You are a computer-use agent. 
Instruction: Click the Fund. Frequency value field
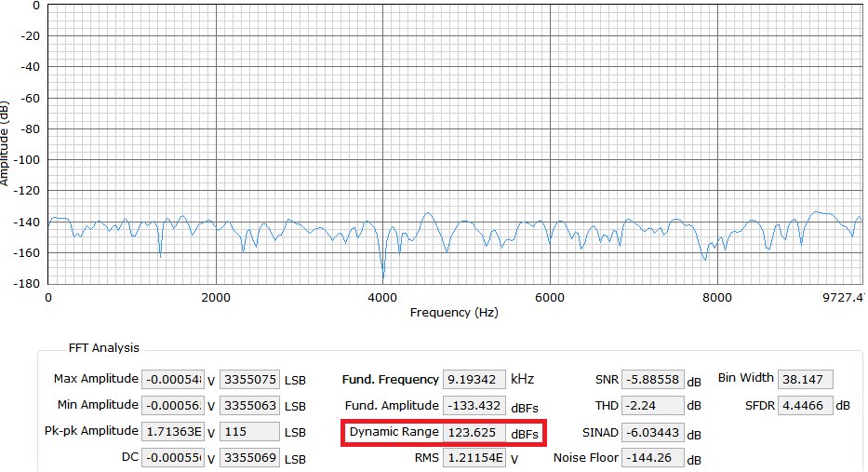(474, 380)
